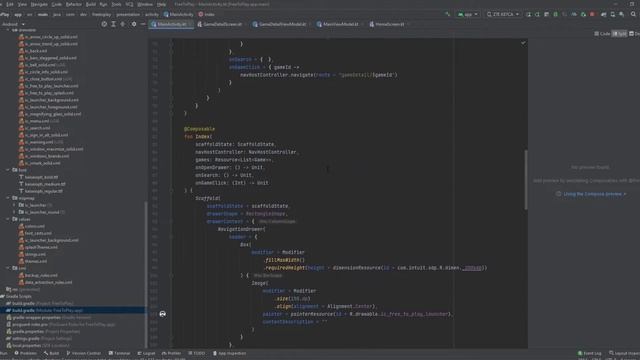Click the inspection checkmark in editor corner

click(x=523, y=43)
